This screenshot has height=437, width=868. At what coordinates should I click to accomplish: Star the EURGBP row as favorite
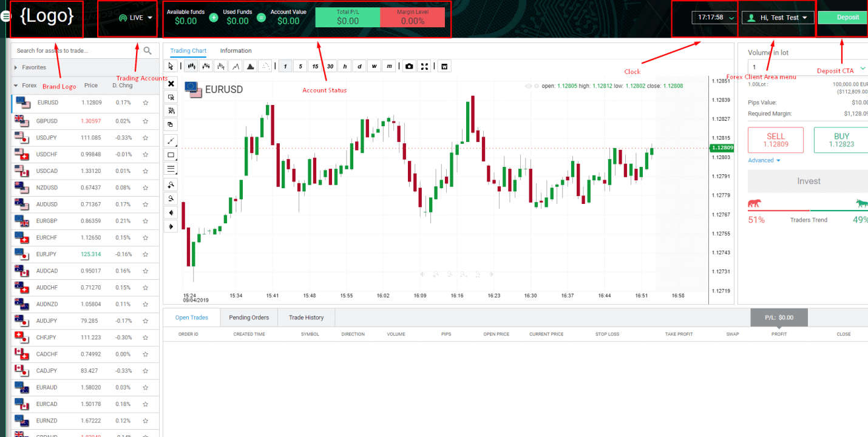pos(146,221)
